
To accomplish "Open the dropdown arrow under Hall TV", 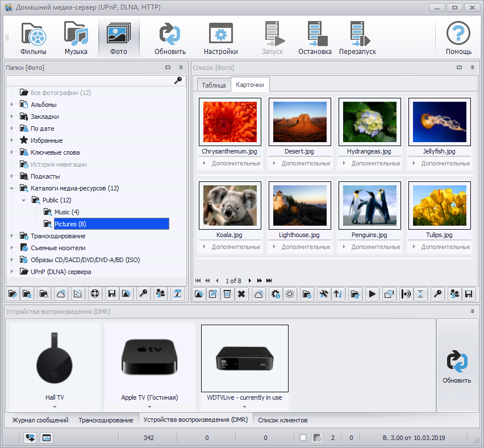I will pos(55,407).
